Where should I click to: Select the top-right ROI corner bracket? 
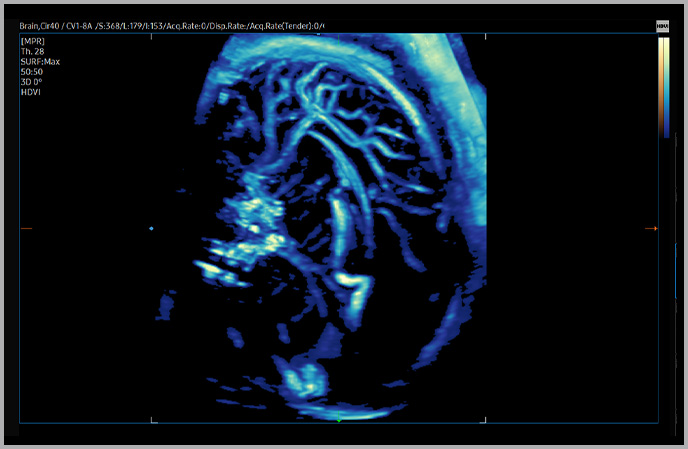(484, 39)
